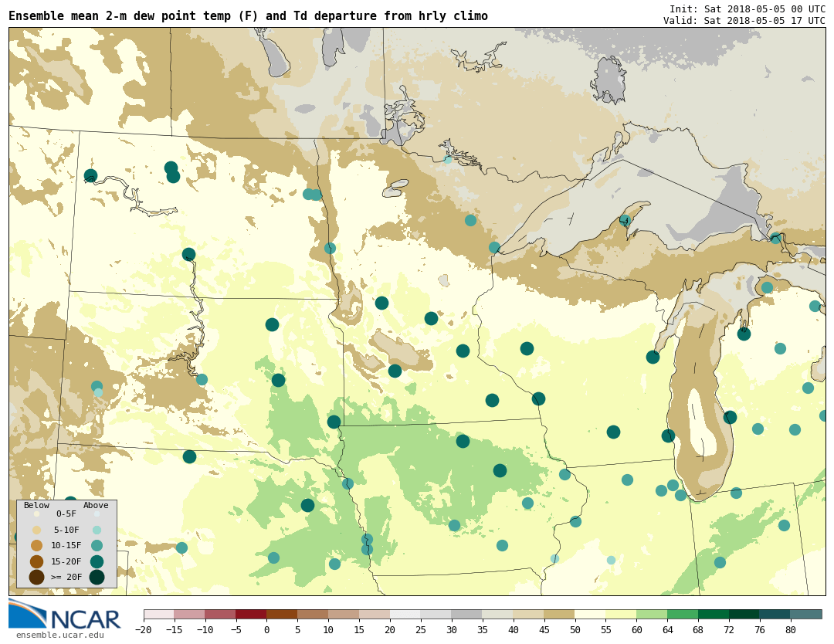
Task: Click the dark brown '>= 20F' Below legend circle
Action: click(36, 577)
